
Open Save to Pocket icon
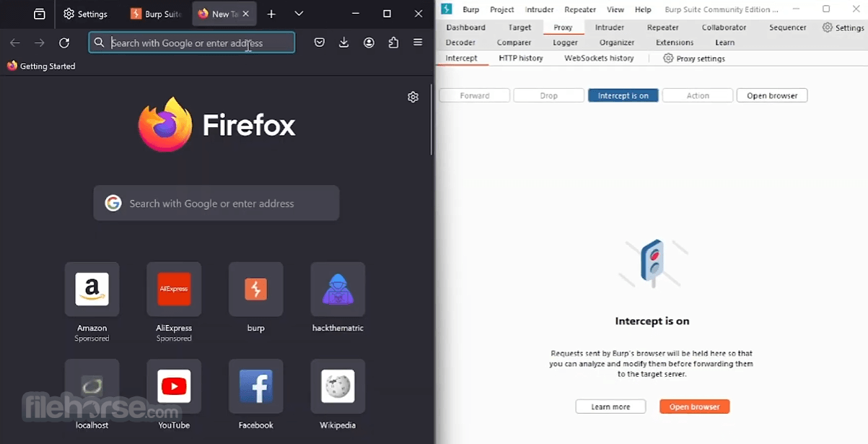319,43
